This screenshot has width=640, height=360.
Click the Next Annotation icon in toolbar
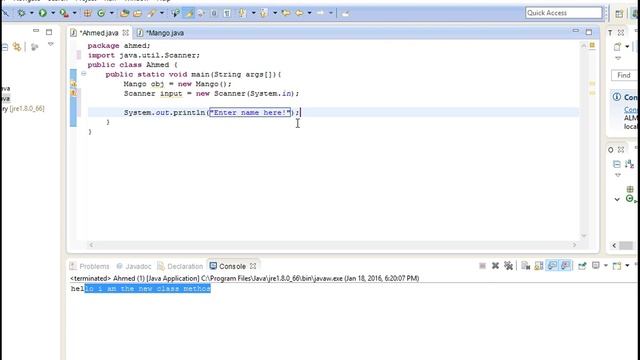coord(242,13)
